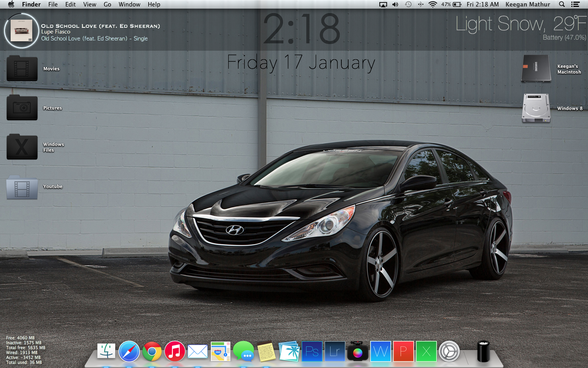This screenshot has width=588, height=368.
Task: Click the album line ending in Single
Action: [94, 38]
